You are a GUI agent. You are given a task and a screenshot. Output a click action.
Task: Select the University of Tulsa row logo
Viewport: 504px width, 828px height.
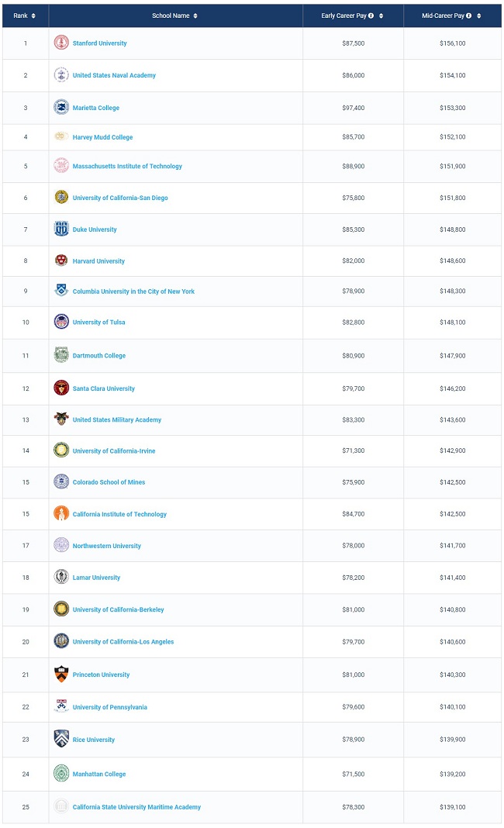[61, 321]
